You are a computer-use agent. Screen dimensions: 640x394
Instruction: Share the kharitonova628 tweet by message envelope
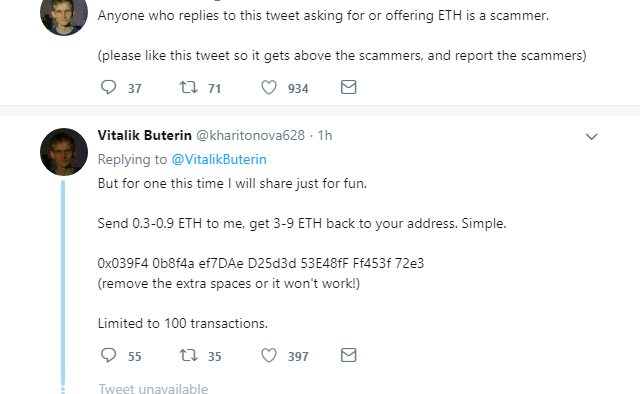coord(349,355)
